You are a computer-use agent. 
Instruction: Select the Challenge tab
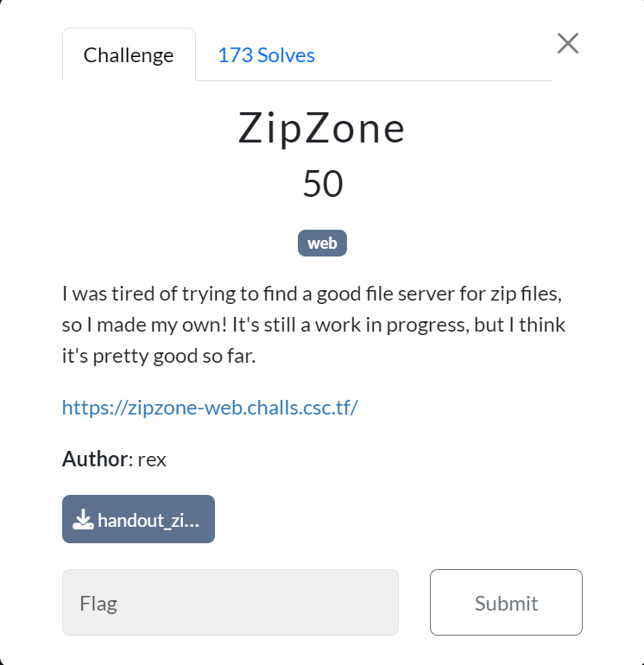[x=129, y=55]
